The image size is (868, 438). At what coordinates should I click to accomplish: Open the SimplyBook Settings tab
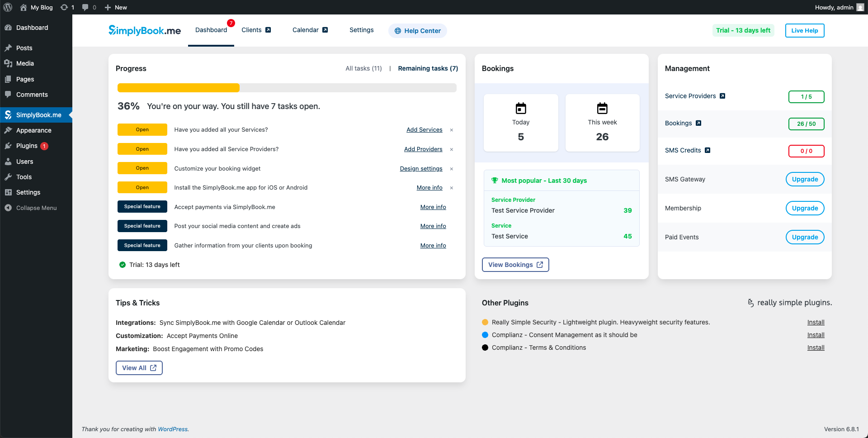[362, 30]
